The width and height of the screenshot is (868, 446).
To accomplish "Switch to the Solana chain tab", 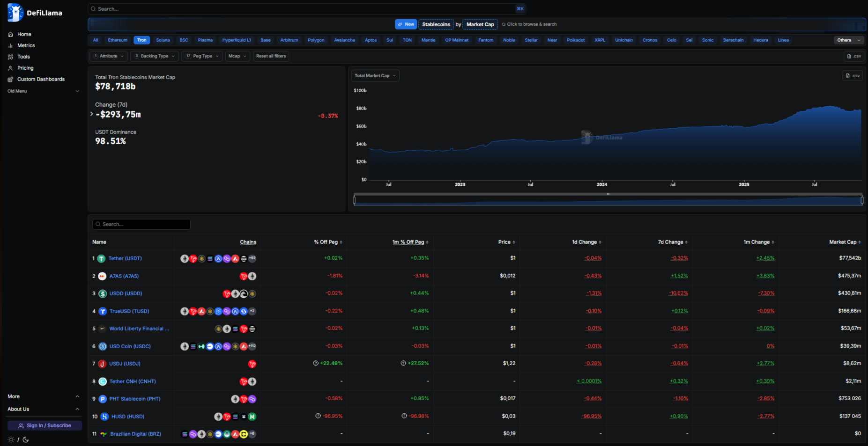I will 163,40.
